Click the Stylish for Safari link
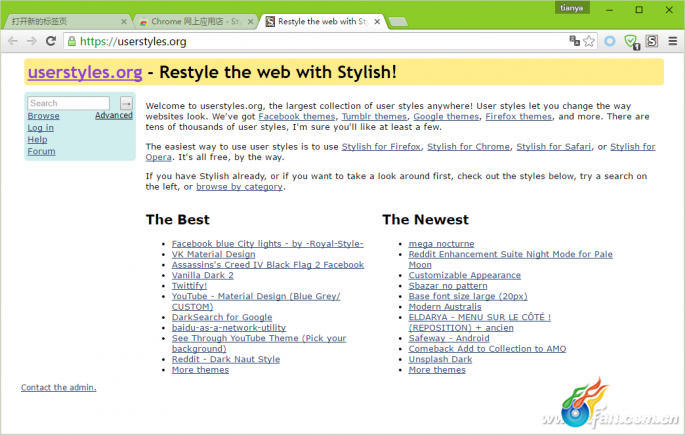The width and height of the screenshot is (685, 435). tap(554, 147)
